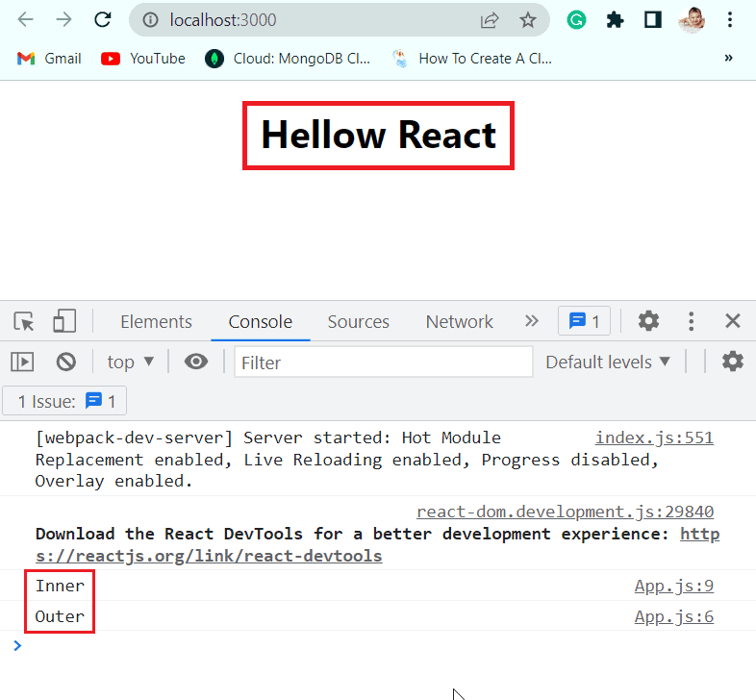View site information icon in address bar

click(x=150, y=20)
